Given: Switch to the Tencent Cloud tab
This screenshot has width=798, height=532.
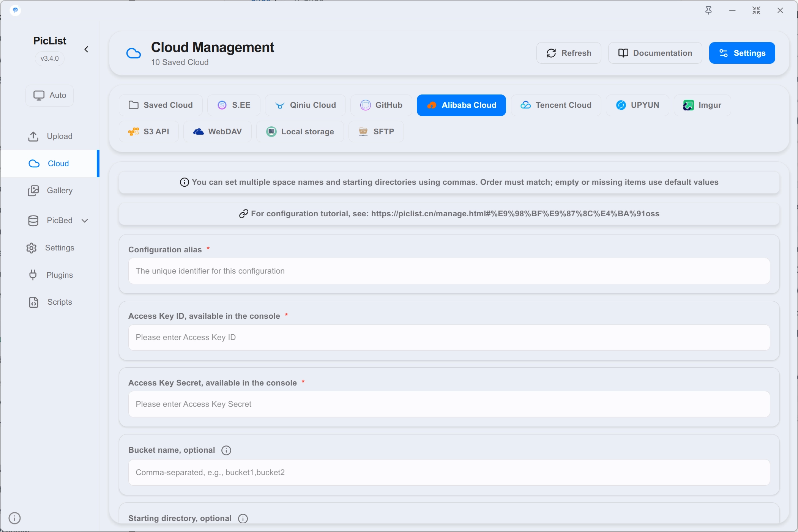Looking at the screenshot, I should [x=556, y=105].
